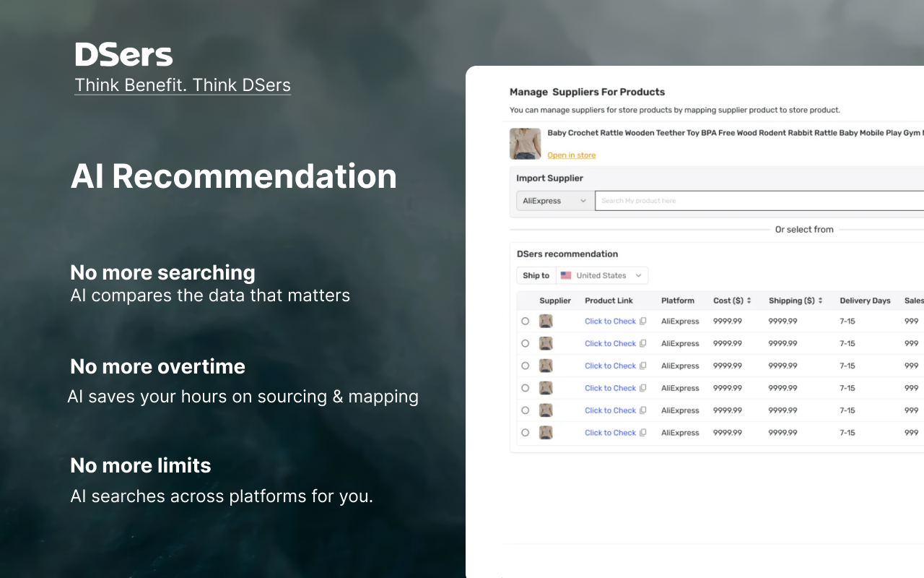
Task: Click the 'Import Supplier' heading
Action: tap(549, 178)
